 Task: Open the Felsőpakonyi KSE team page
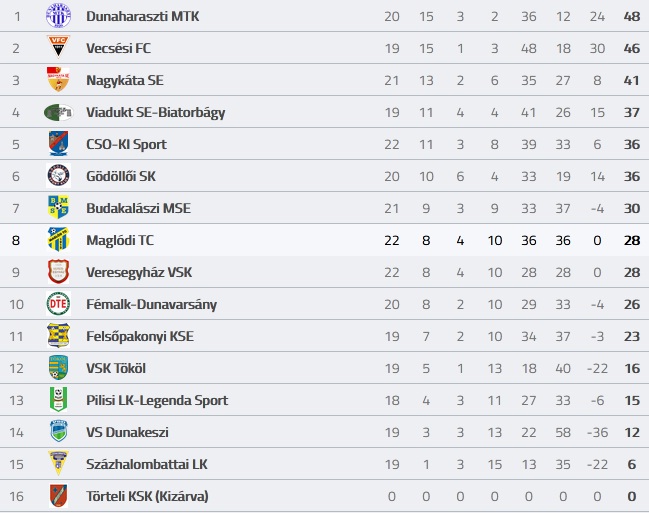140,336
